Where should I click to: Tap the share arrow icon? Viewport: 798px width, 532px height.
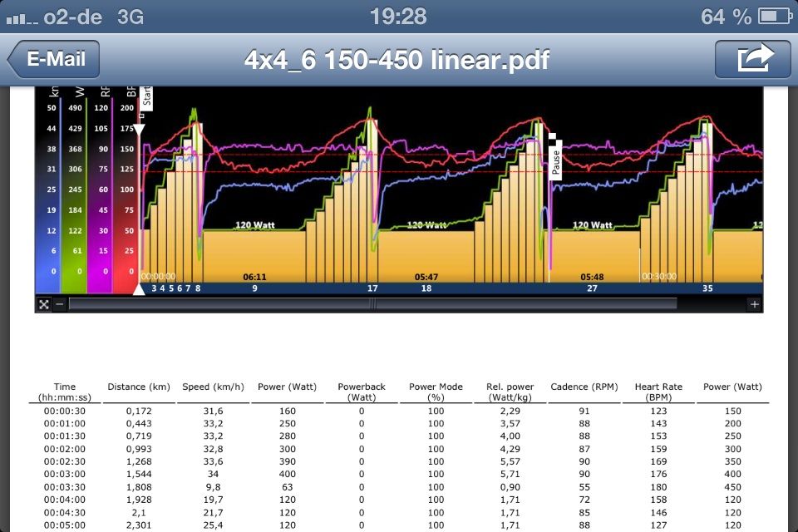click(x=753, y=58)
